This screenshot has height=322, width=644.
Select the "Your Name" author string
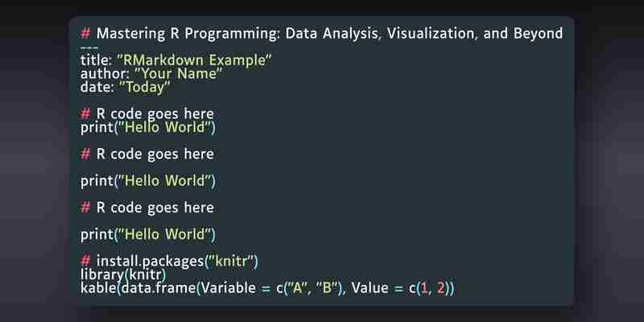[x=178, y=74]
